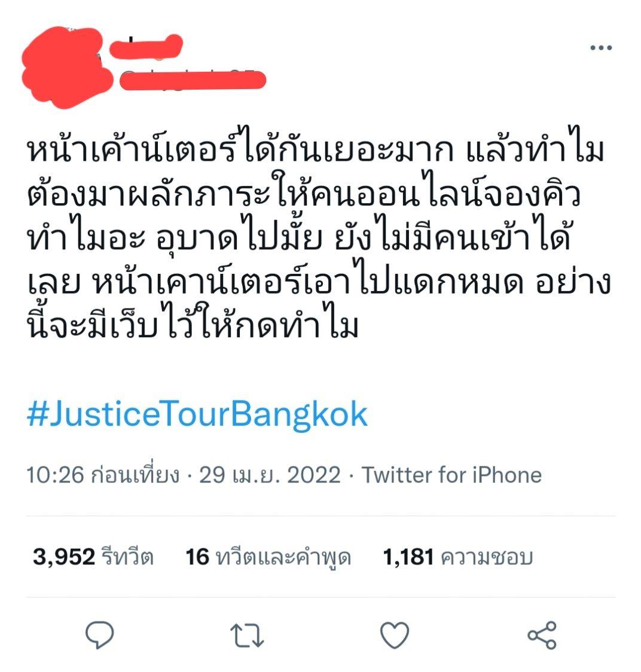Tap the 10:26 ก่อนเที่ยง timestamp
The width and height of the screenshot is (641, 672).
103,475
